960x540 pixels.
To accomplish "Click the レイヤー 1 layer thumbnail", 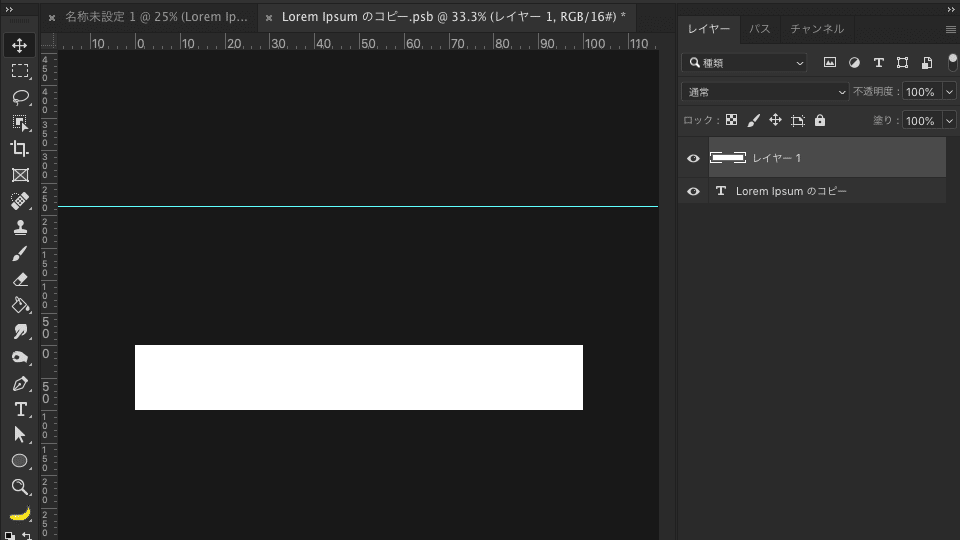I will point(727,158).
